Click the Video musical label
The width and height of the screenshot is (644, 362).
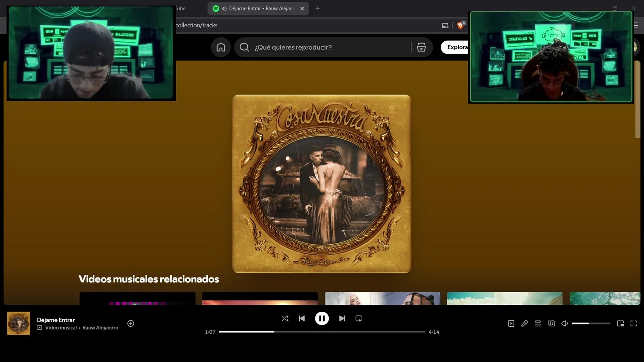click(x=61, y=328)
